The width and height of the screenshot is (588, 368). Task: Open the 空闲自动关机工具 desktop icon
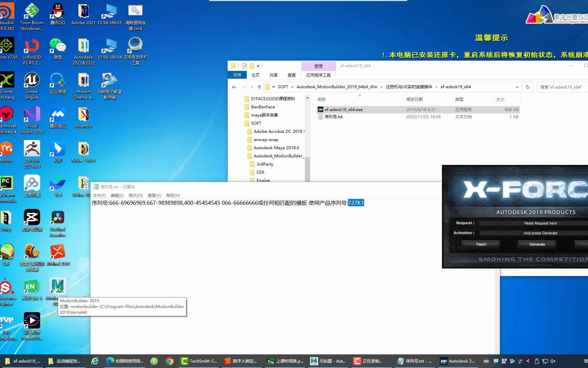coord(135,51)
